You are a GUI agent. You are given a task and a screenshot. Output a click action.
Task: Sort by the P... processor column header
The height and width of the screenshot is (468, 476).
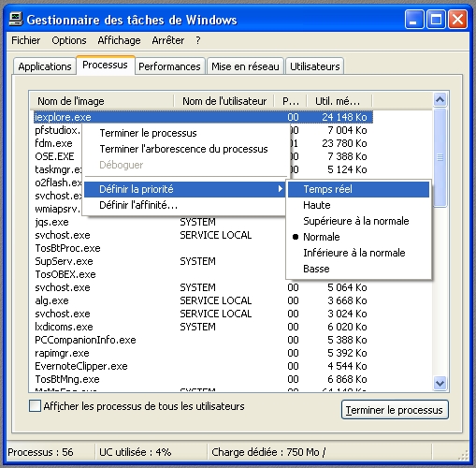[x=290, y=101]
